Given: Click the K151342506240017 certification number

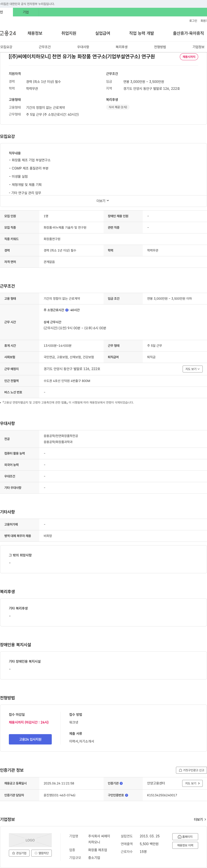Looking at the screenshot, I should (162, 795).
